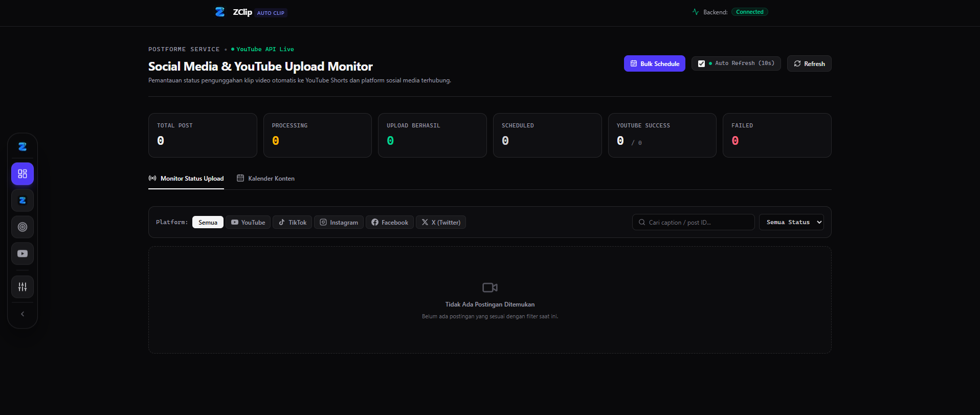Switch to the Monitor Status Upload tab
This screenshot has height=415, width=980.
click(x=186, y=179)
